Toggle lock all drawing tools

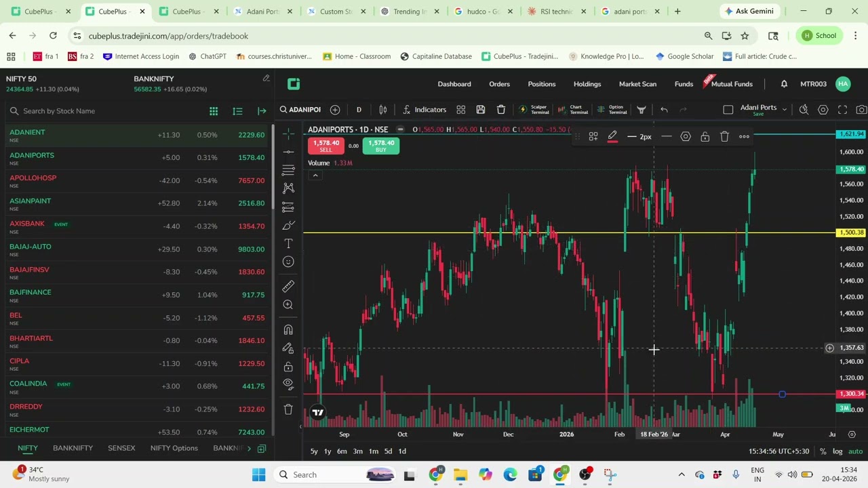click(288, 366)
